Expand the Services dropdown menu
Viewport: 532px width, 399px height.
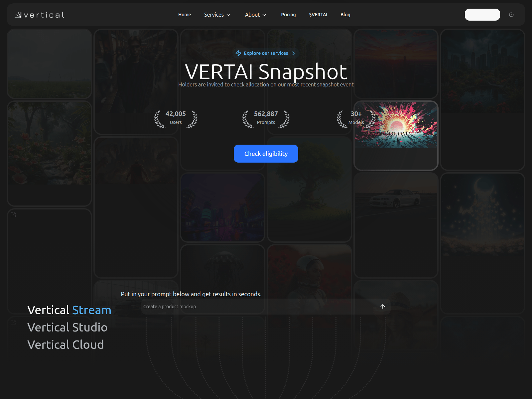[x=217, y=15]
